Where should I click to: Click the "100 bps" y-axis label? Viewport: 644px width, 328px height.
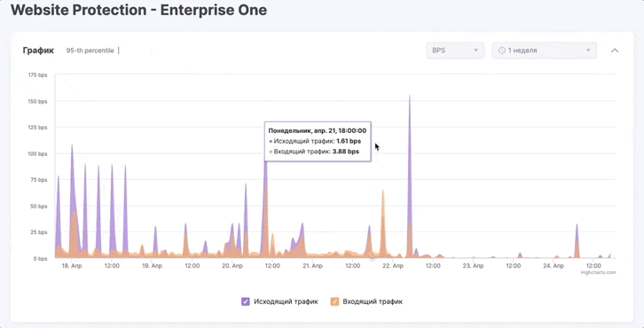(x=37, y=153)
